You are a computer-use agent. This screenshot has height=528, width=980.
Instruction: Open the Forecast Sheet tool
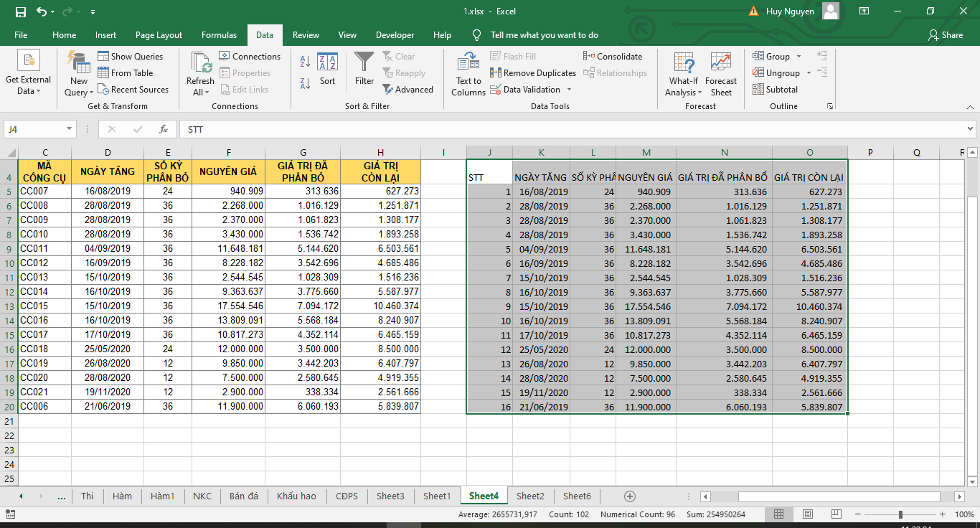click(x=721, y=73)
